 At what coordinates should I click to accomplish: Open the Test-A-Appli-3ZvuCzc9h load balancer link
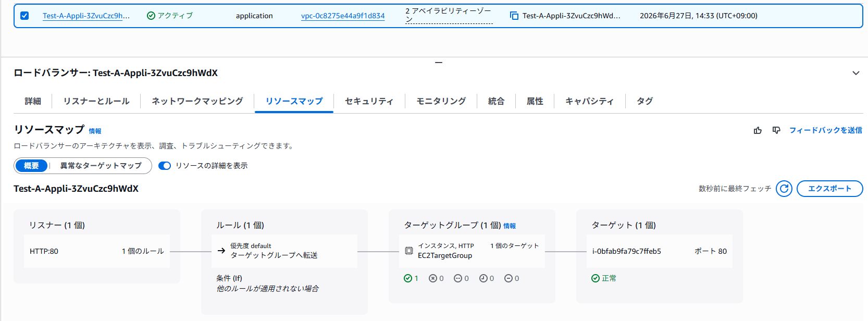tap(86, 16)
